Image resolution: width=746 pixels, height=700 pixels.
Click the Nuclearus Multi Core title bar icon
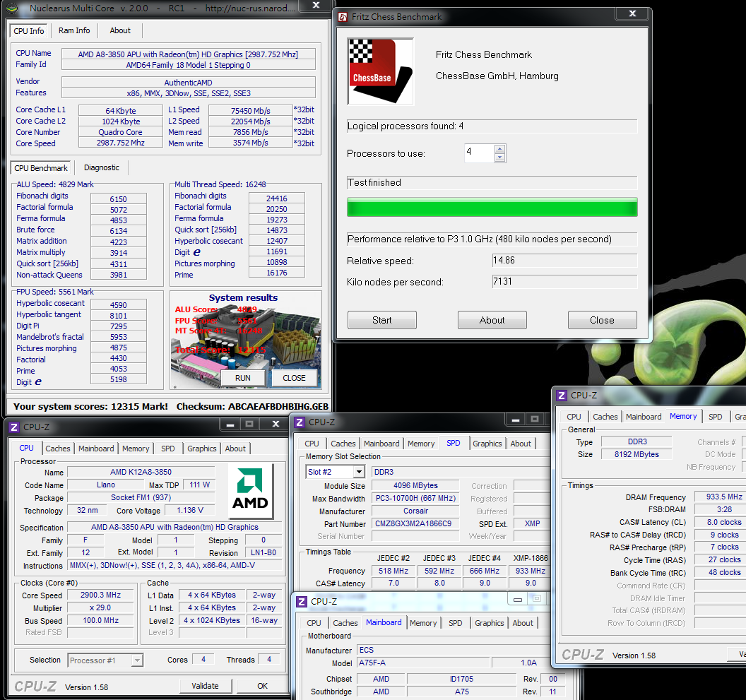(x=13, y=8)
